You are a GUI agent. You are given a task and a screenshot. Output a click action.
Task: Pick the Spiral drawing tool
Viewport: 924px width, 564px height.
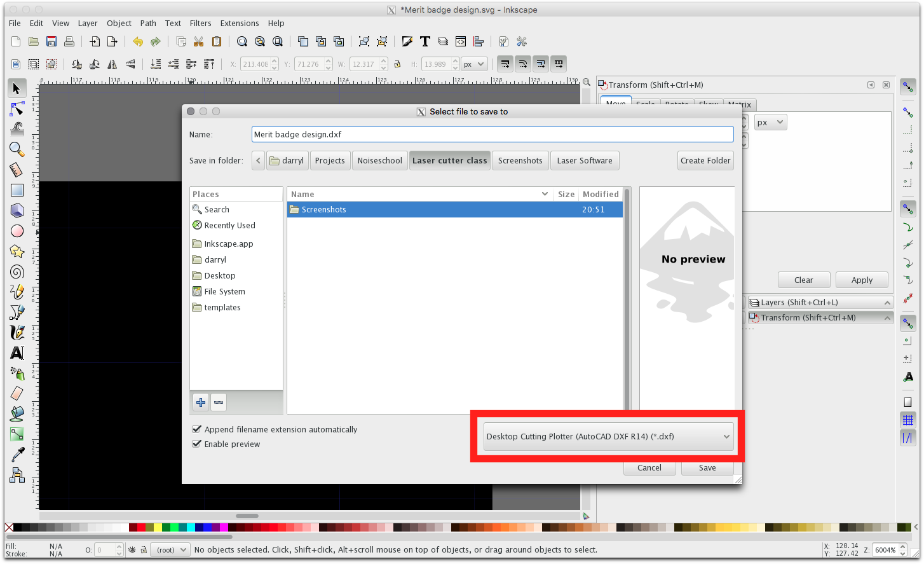point(17,272)
